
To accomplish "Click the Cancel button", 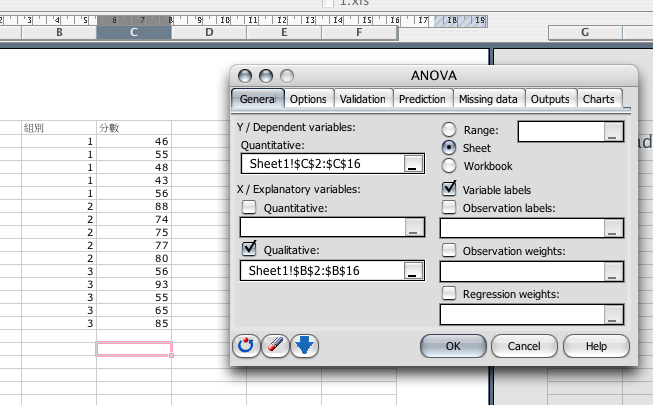I will [x=524, y=346].
